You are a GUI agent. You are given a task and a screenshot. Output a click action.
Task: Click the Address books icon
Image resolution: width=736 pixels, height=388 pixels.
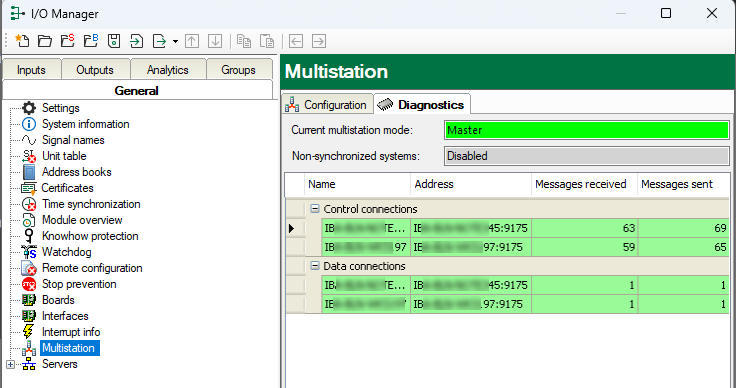pyautogui.click(x=29, y=172)
